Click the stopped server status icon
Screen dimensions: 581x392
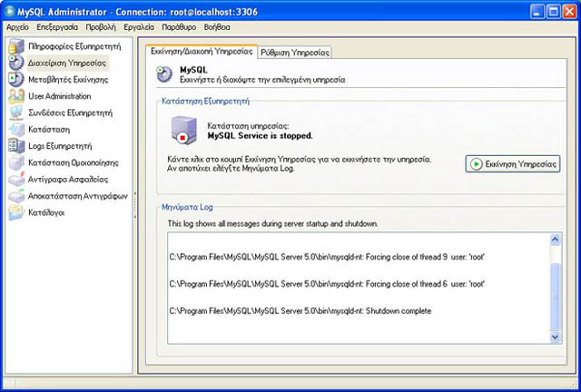183,130
